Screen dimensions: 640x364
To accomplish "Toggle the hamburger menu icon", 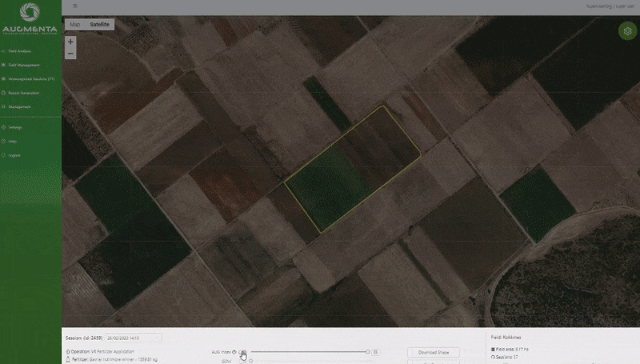I will pos(74,6).
